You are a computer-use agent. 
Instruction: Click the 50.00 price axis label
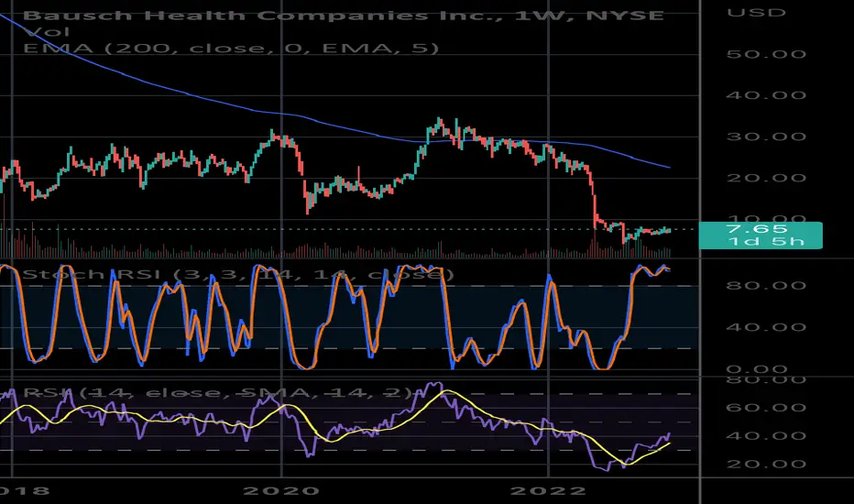click(x=766, y=54)
